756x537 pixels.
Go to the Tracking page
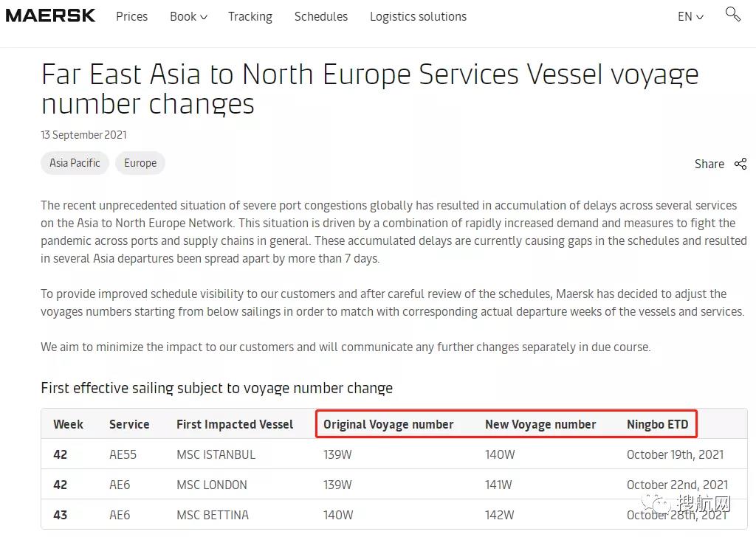250,16
